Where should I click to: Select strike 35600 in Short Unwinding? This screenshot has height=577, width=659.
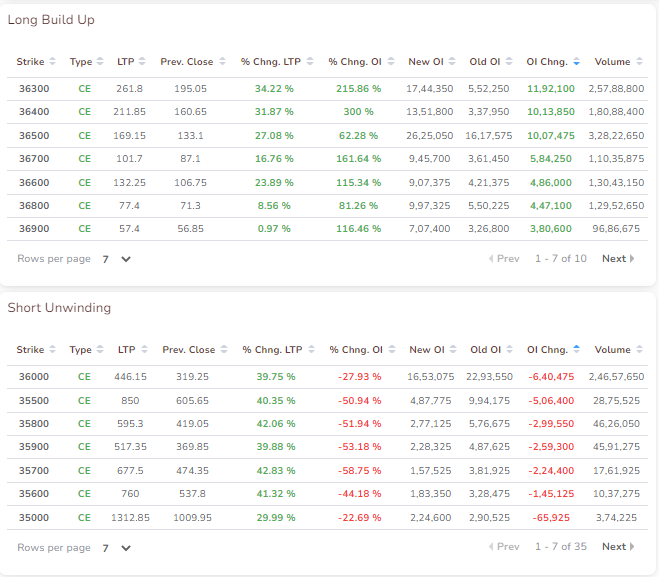tap(34, 494)
